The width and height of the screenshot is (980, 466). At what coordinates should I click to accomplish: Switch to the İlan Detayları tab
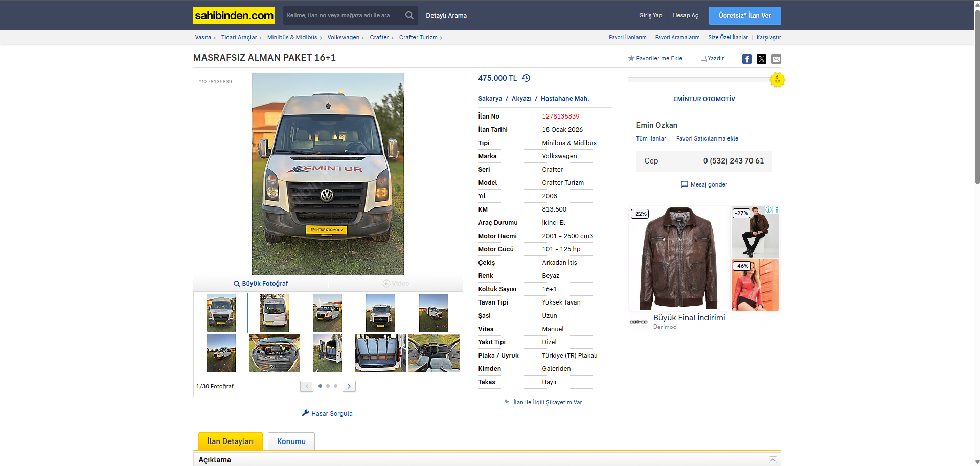[x=231, y=441]
